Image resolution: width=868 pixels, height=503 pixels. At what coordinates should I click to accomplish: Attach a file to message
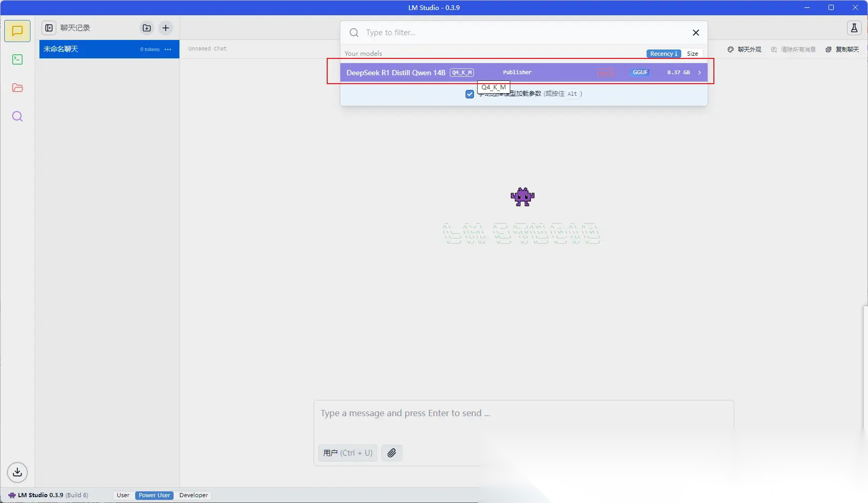tap(392, 453)
